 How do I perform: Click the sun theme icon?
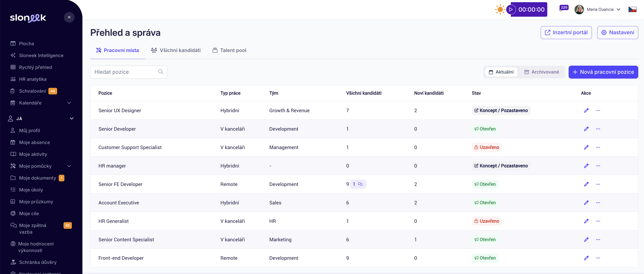click(500, 9)
